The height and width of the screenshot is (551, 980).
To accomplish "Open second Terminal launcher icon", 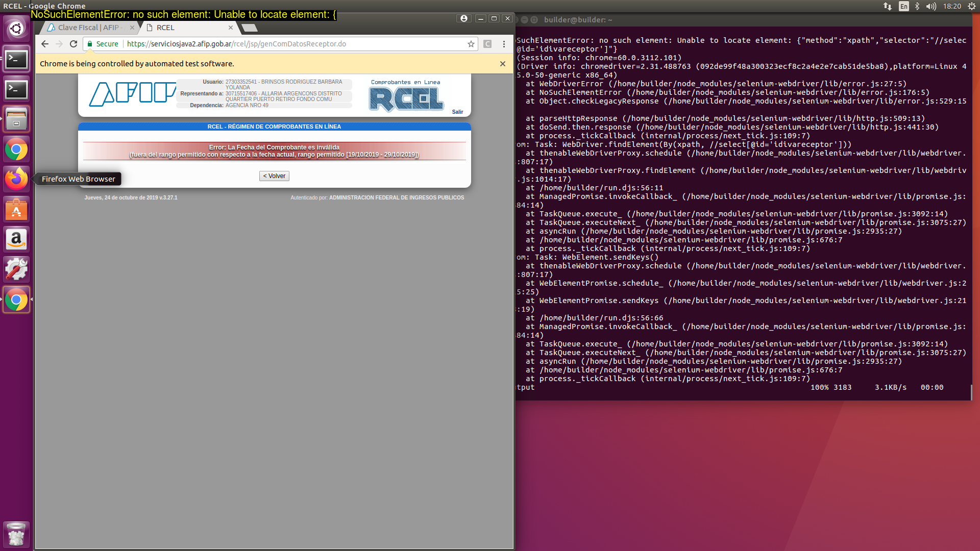I will tap(16, 89).
